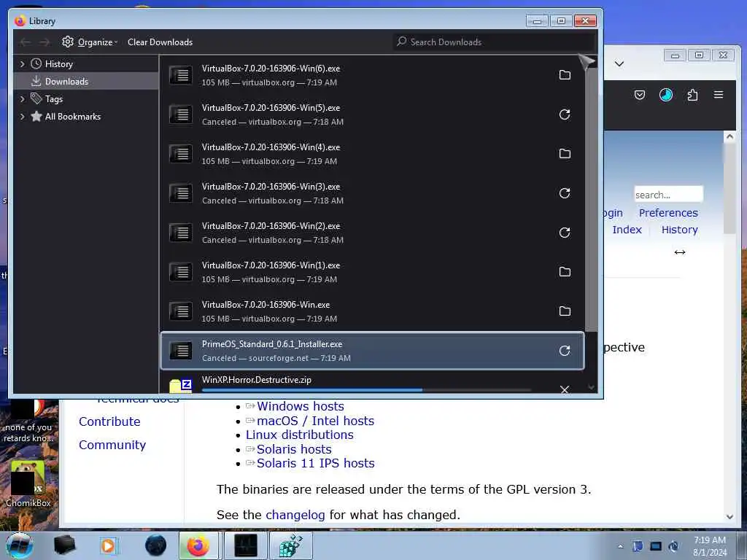The image size is (747, 560).
Task: Open Solaris 11 IPS hosts link
Action: [x=315, y=463]
